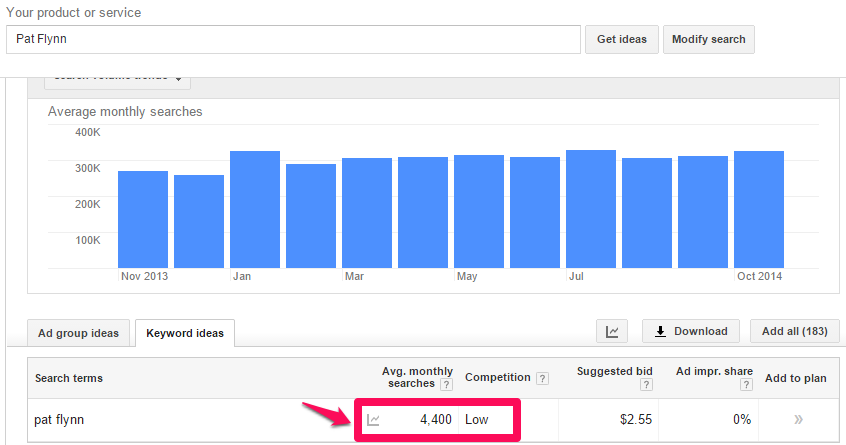Click the Ad impr. share column header
Viewport: 846px width, 445px height.
(714, 371)
